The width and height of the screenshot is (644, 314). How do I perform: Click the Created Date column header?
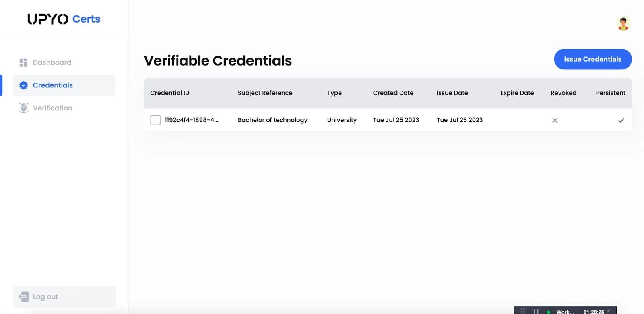(393, 93)
